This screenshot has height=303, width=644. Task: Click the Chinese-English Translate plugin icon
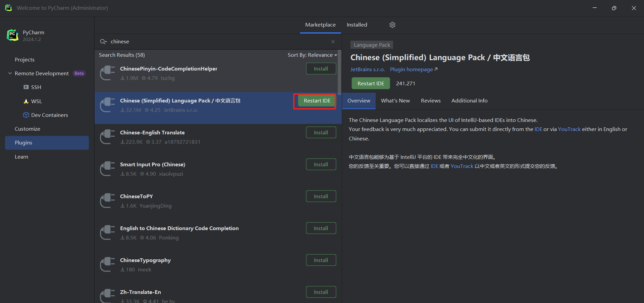pos(108,137)
